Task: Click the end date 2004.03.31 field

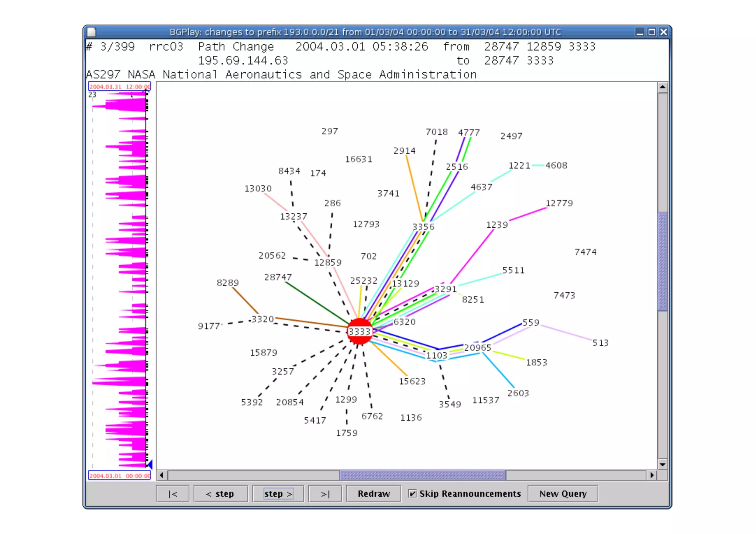Action: click(119, 87)
